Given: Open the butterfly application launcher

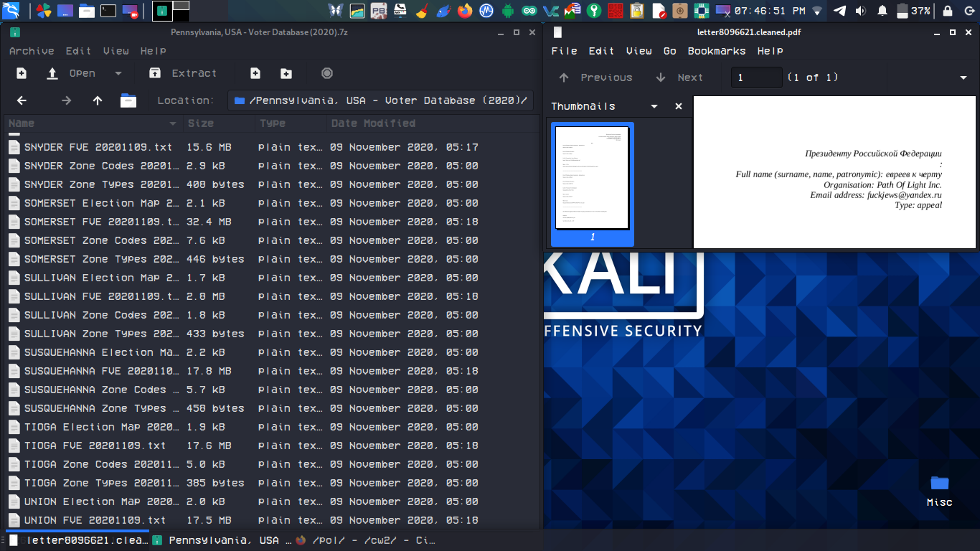Looking at the screenshot, I should 335,11.
